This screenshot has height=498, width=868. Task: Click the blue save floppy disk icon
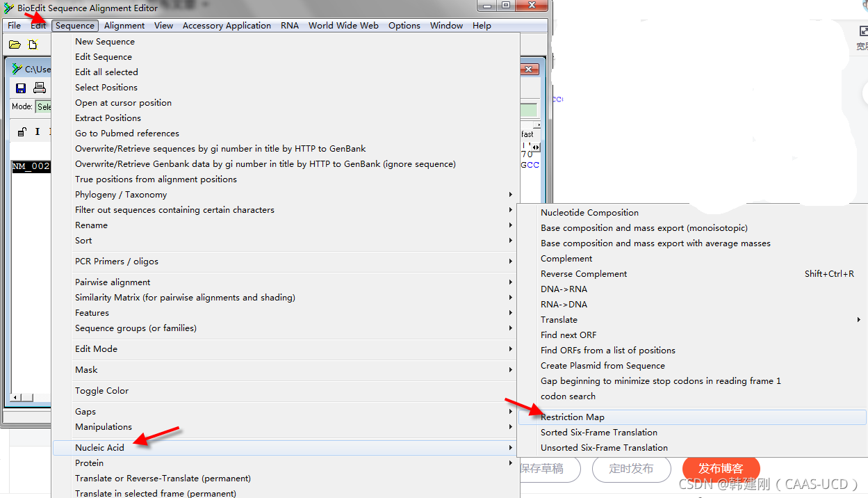tap(21, 88)
